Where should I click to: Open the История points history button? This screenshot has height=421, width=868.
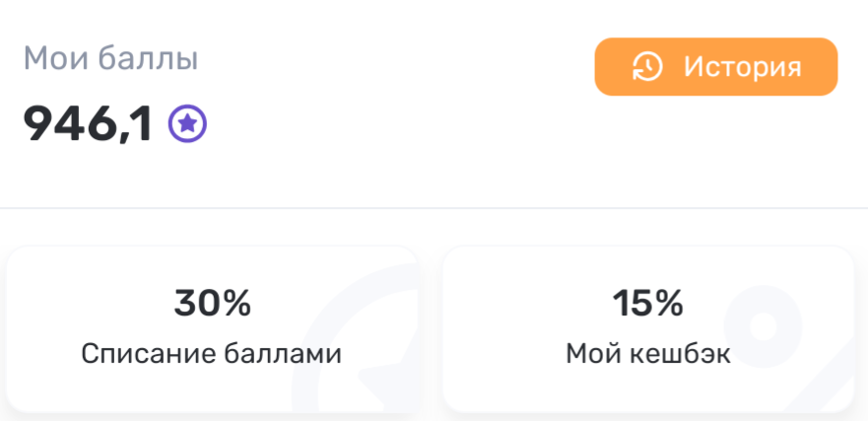716,67
